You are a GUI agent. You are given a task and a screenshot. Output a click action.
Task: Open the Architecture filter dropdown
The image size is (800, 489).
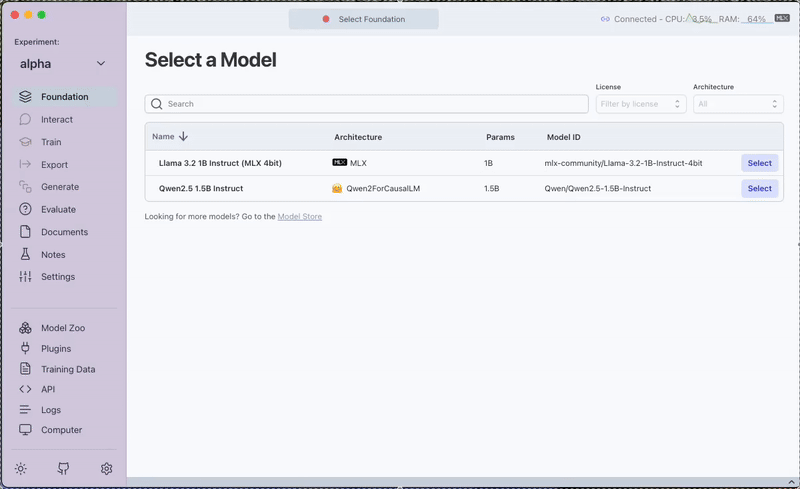tap(738, 104)
